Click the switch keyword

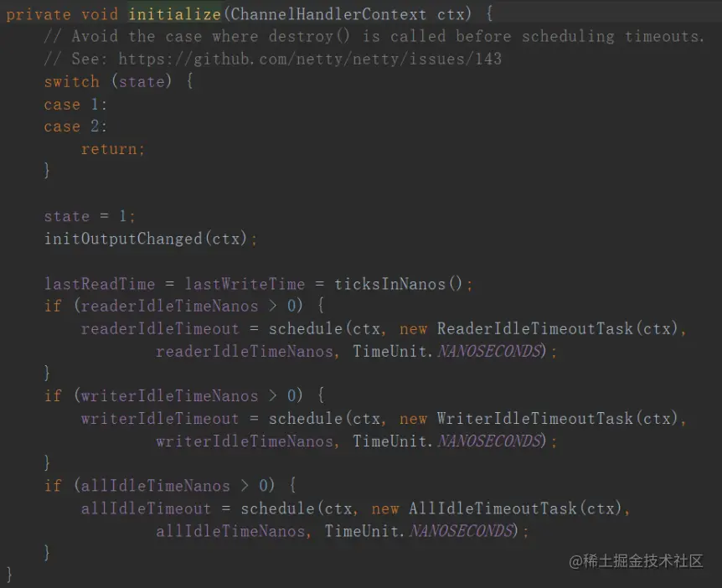[x=72, y=81]
